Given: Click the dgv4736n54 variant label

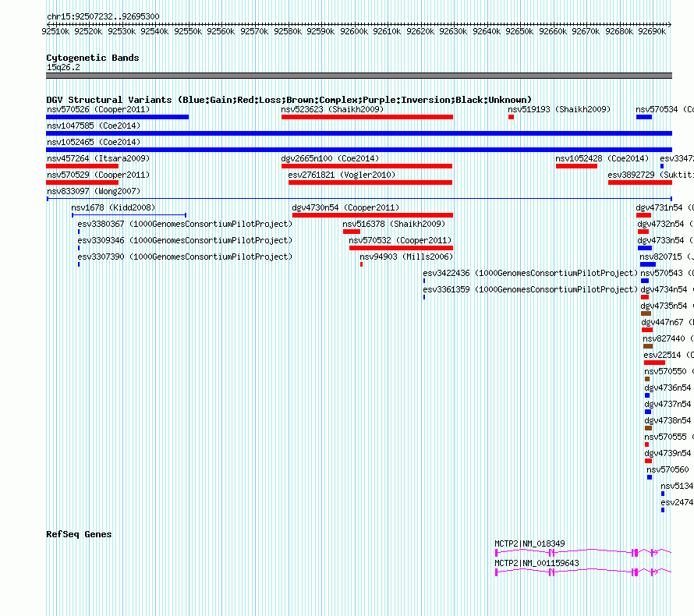Looking at the screenshot, I should tap(668, 388).
